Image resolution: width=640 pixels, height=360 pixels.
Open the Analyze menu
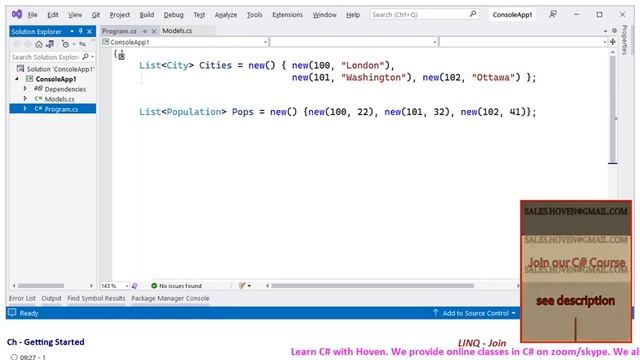point(226,15)
